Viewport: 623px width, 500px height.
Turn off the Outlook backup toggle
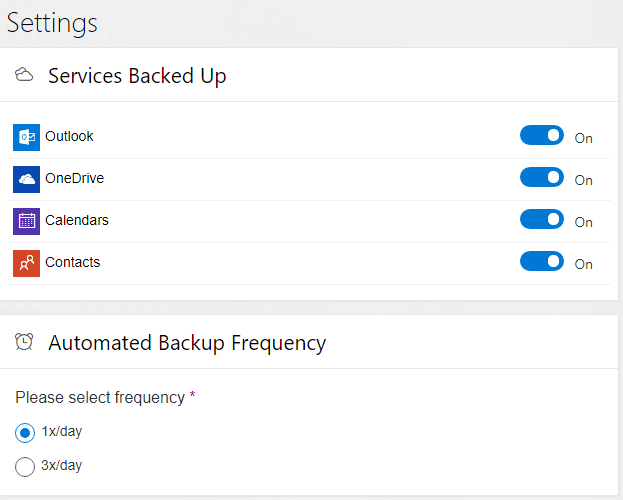point(542,136)
